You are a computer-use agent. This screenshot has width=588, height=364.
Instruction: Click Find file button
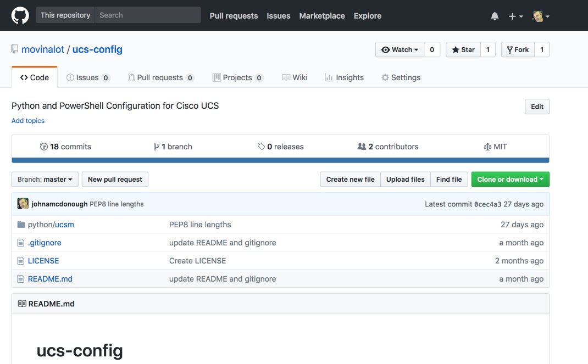(449, 180)
